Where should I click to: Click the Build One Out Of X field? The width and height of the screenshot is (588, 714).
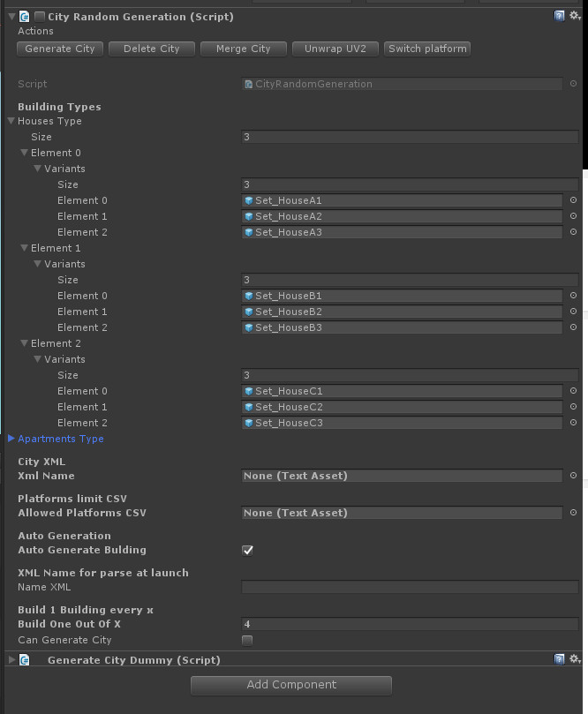[410, 624]
